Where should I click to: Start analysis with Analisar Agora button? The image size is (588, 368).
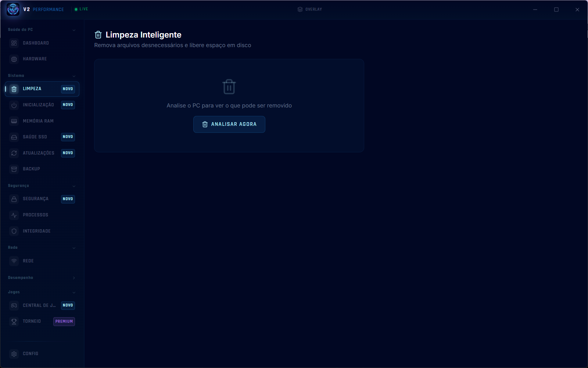229,124
